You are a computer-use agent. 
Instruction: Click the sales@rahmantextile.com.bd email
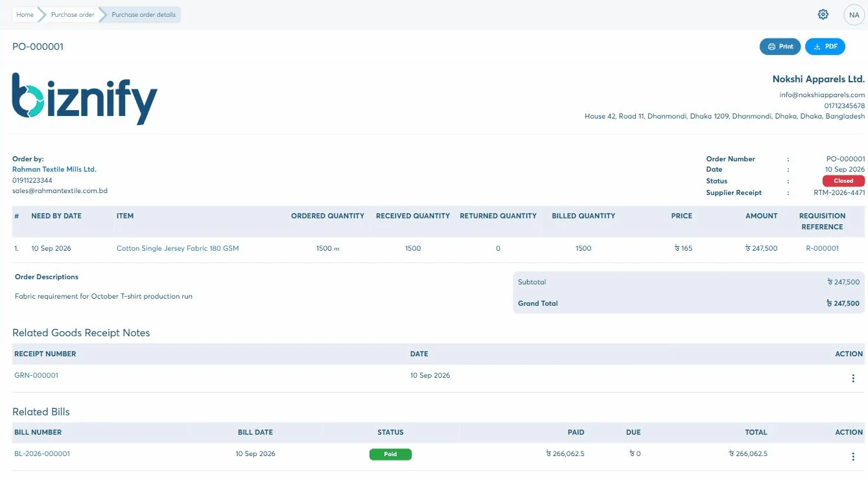coord(60,190)
